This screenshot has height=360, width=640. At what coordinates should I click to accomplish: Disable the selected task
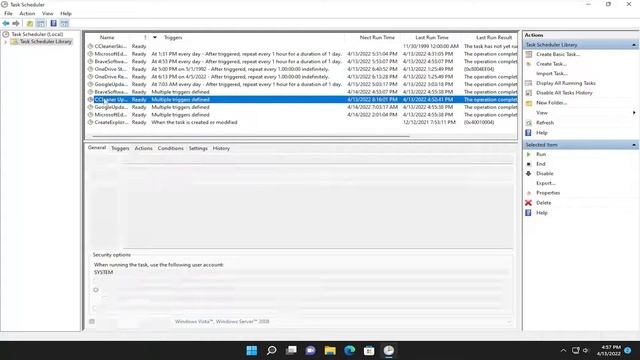(544, 174)
